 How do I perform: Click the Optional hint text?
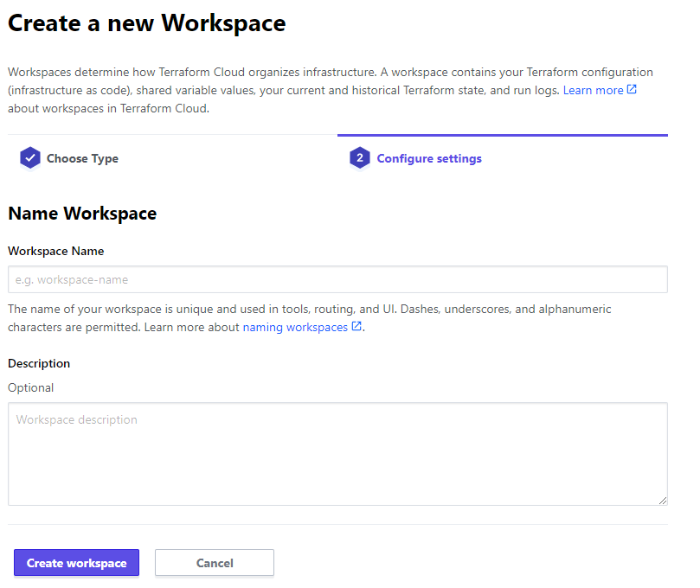coord(31,387)
